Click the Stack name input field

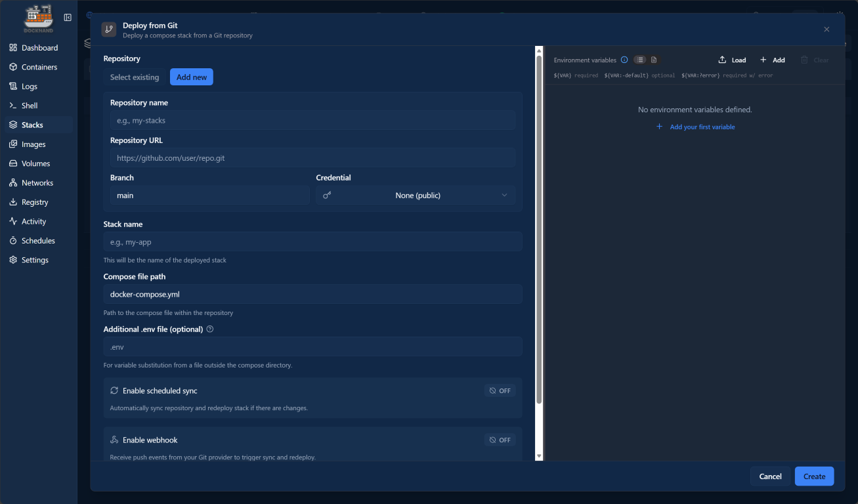click(312, 241)
